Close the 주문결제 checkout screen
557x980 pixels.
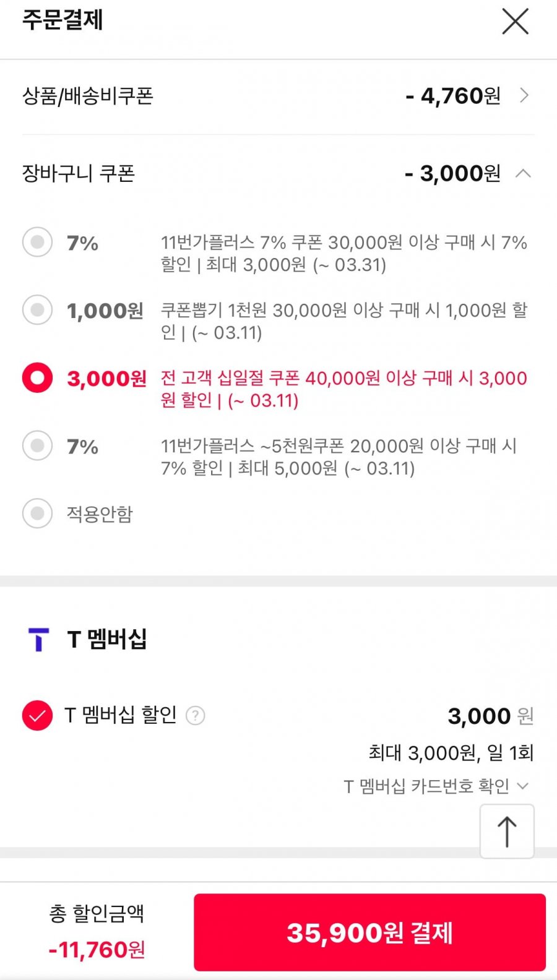[x=515, y=22]
